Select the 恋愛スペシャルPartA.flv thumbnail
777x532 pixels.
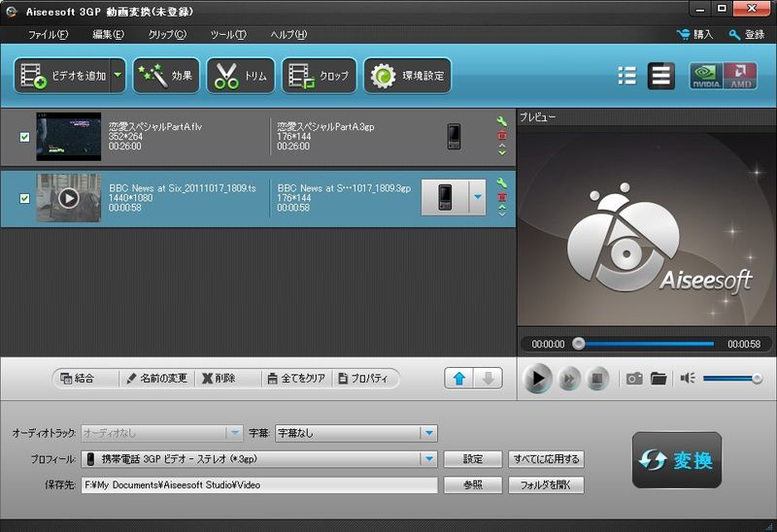(68, 137)
